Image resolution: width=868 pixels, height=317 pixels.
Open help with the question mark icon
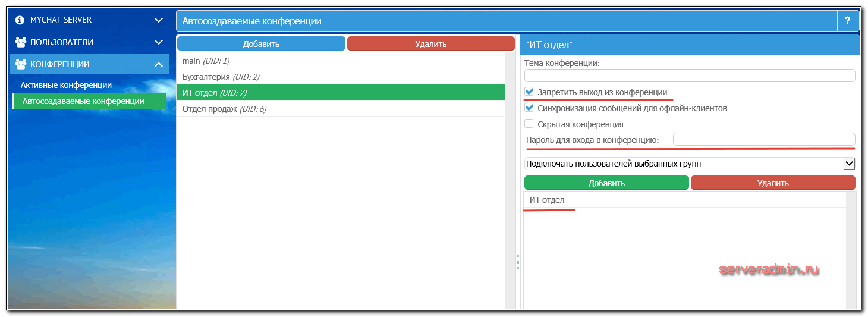(x=847, y=21)
